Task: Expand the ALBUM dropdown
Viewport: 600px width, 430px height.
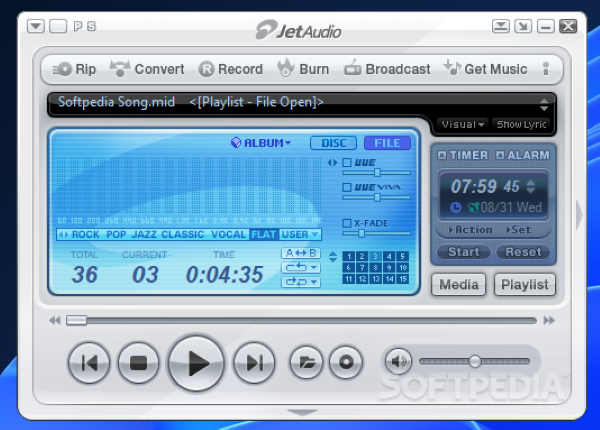Action: (262, 143)
